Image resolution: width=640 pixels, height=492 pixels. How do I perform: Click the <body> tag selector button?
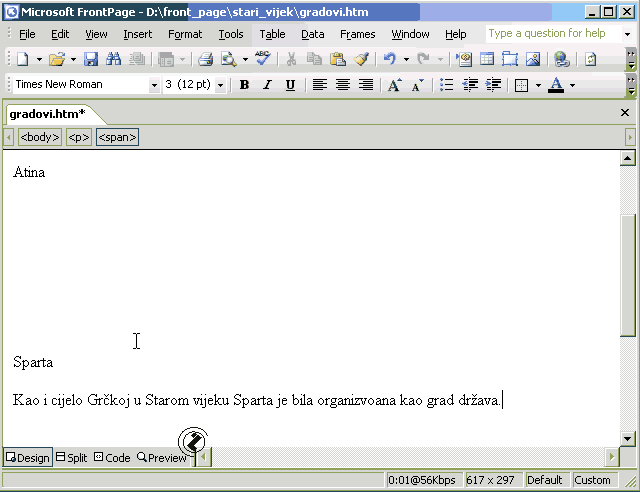pyautogui.click(x=40, y=137)
